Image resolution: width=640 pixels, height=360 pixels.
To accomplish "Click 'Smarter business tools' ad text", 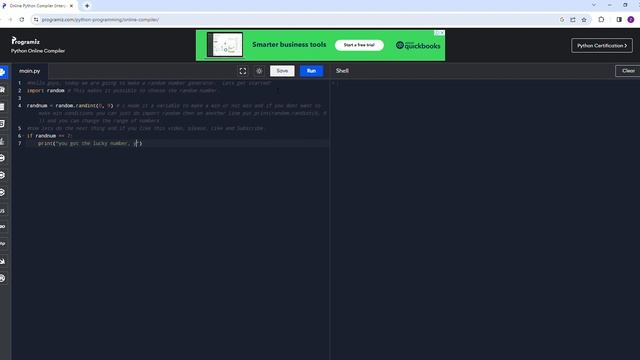I will click(289, 44).
